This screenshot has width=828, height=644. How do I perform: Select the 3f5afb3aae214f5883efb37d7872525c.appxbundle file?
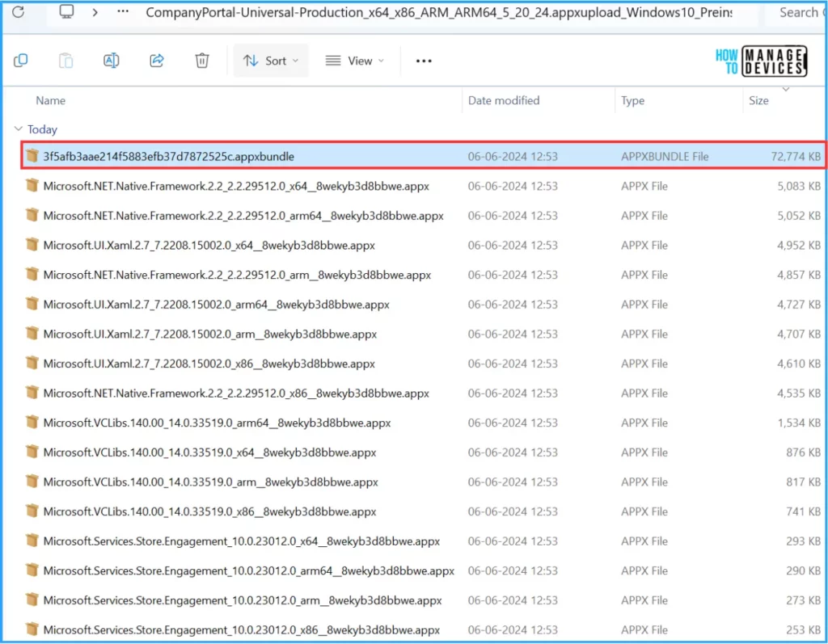(x=423, y=156)
